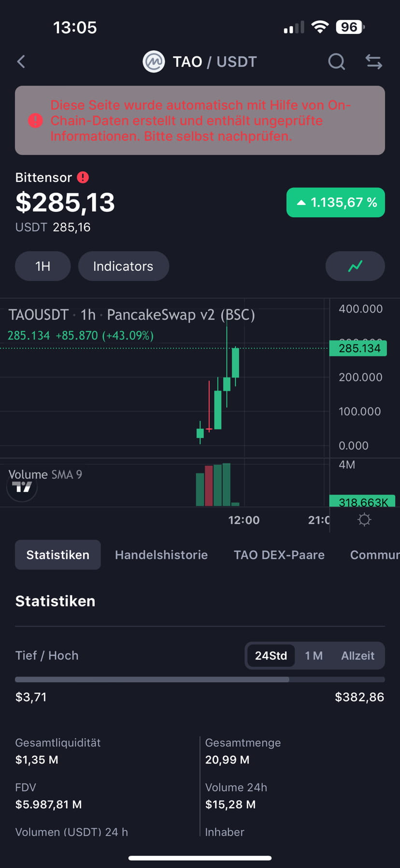Select the green line chart style icon
The width and height of the screenshot is (400, 868).
point(355,266)
